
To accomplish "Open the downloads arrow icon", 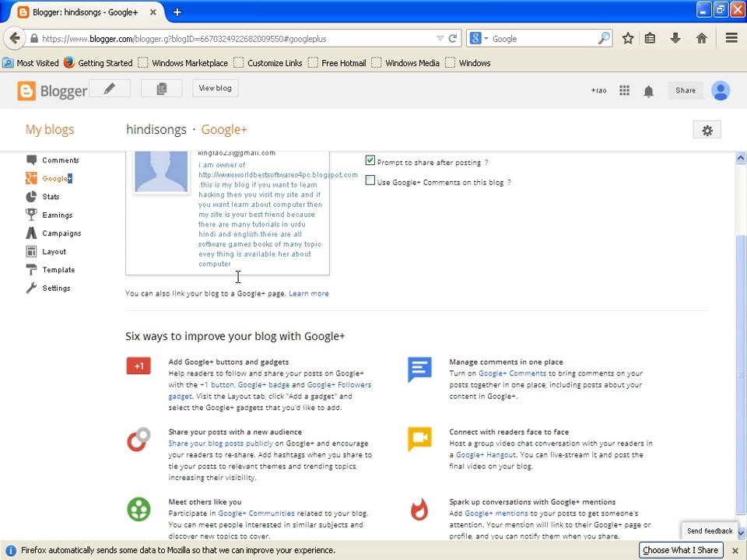I will pyautogui.click(x=675, y=38).
